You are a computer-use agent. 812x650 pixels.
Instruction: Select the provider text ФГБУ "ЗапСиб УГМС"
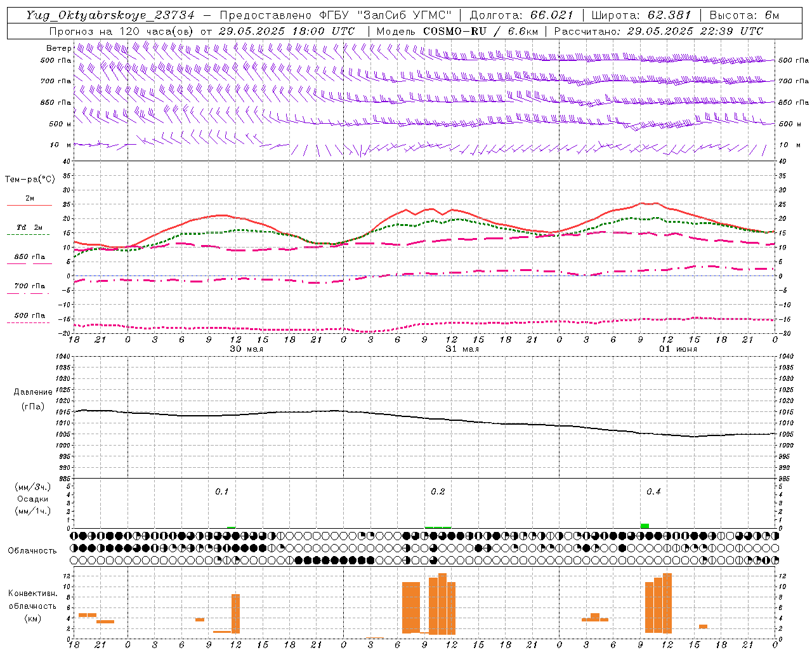click(386, 15)
